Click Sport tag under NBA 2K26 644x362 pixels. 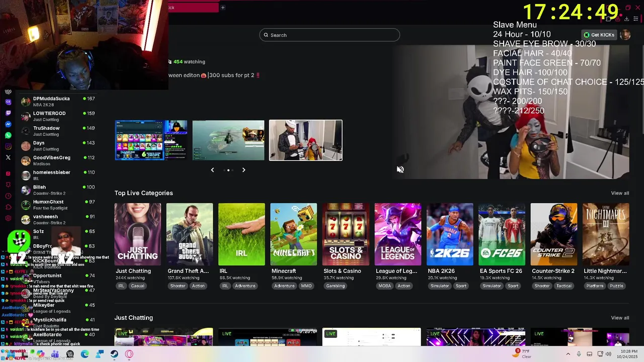coord(461,286)
